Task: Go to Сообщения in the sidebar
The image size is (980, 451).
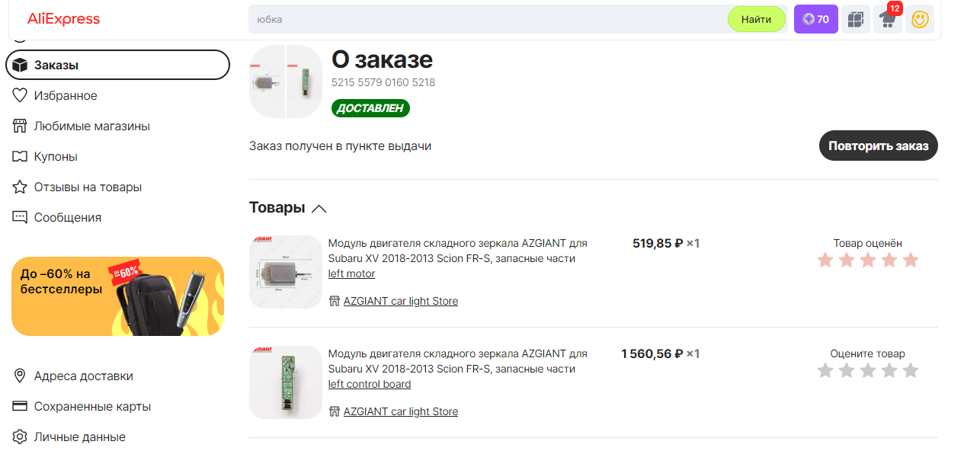Action: coord(67,217)
